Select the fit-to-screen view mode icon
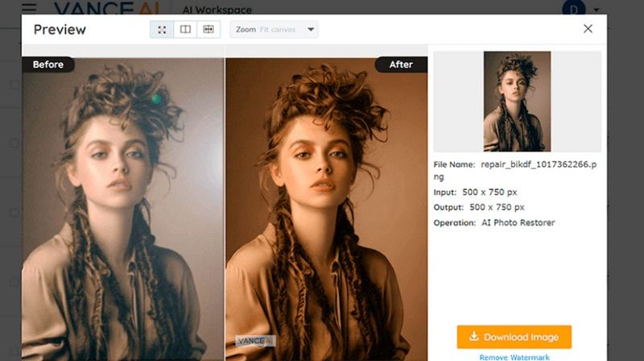The height and width of the screenshot is (361, 644). [x=162, y=30]
